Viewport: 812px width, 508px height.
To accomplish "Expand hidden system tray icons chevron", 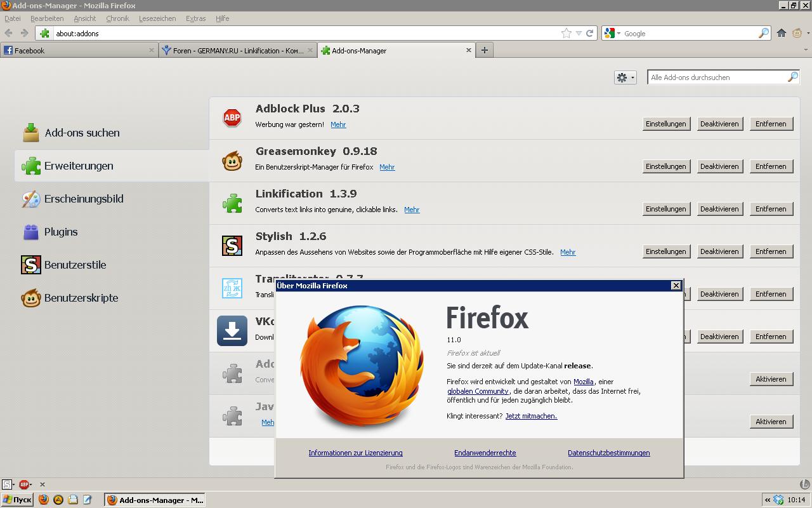I will click(767, 500).
